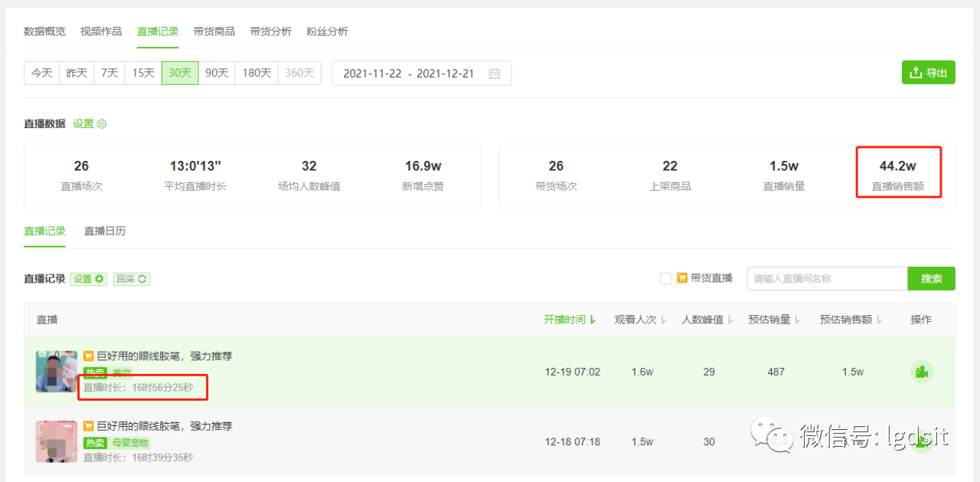980x482 pixels.
Task: Switch to 带货分析 tab
Action: [x=270, y=31]
